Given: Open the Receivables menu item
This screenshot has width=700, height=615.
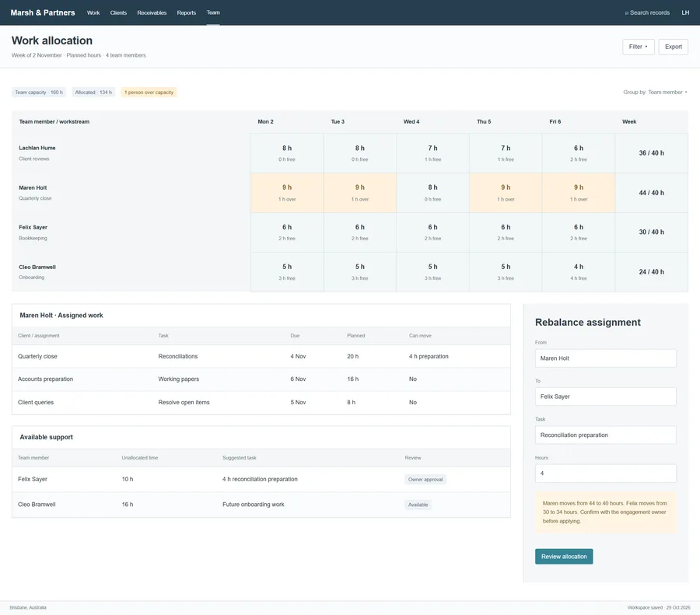Looking at the screenshot, I should pos(152,12).
